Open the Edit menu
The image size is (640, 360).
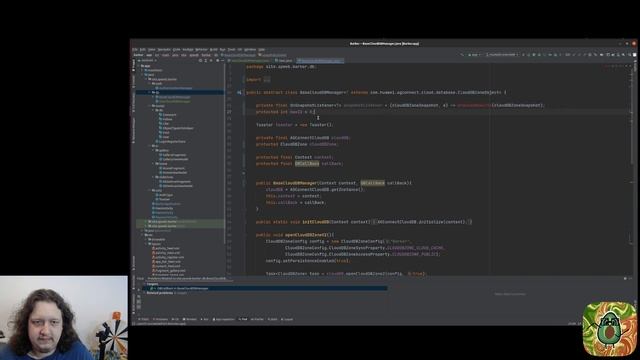[x=142, y=50]
